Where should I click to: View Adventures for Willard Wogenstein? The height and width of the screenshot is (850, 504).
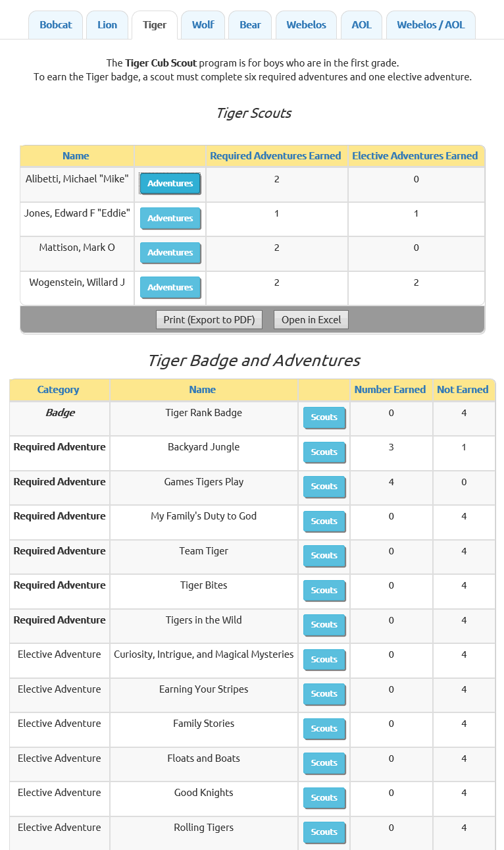(x=170, y=287)
